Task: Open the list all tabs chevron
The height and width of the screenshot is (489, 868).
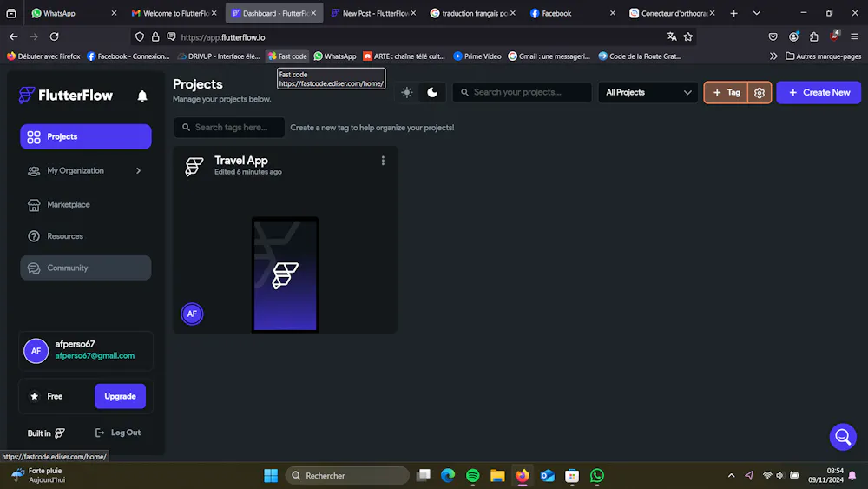Action: 757,13
